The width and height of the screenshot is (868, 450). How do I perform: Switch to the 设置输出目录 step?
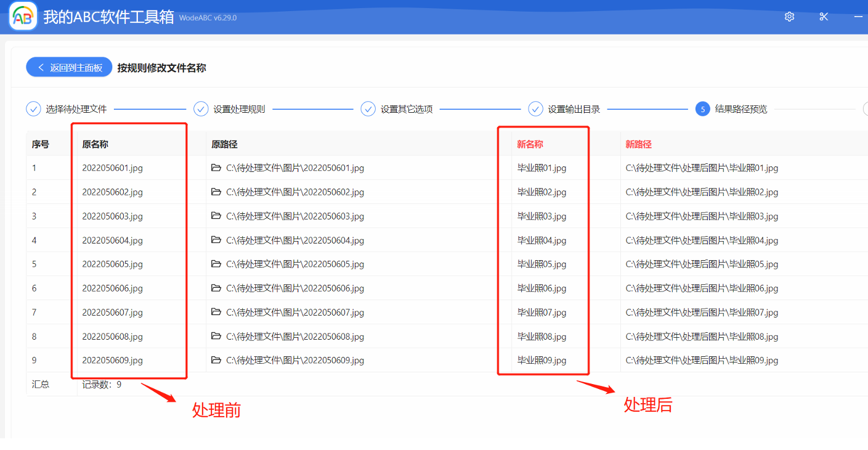coord(564,109)
